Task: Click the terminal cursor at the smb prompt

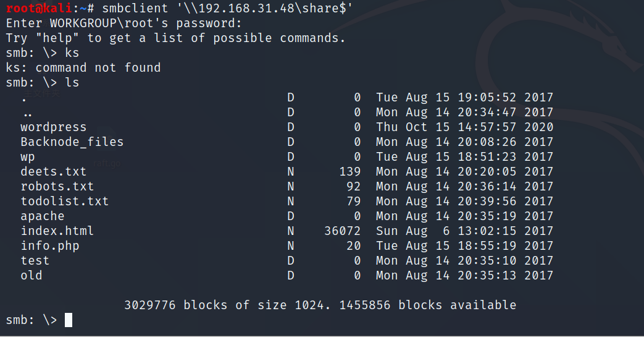Action: (69, 320)
